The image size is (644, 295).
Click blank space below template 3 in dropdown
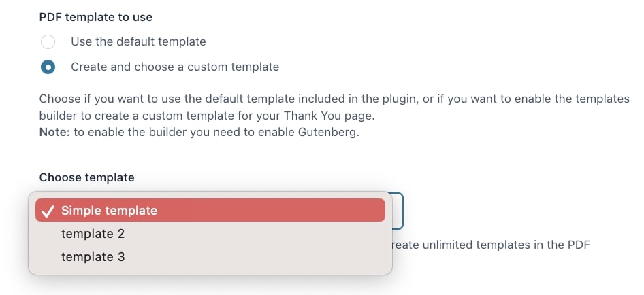point(210,271)
